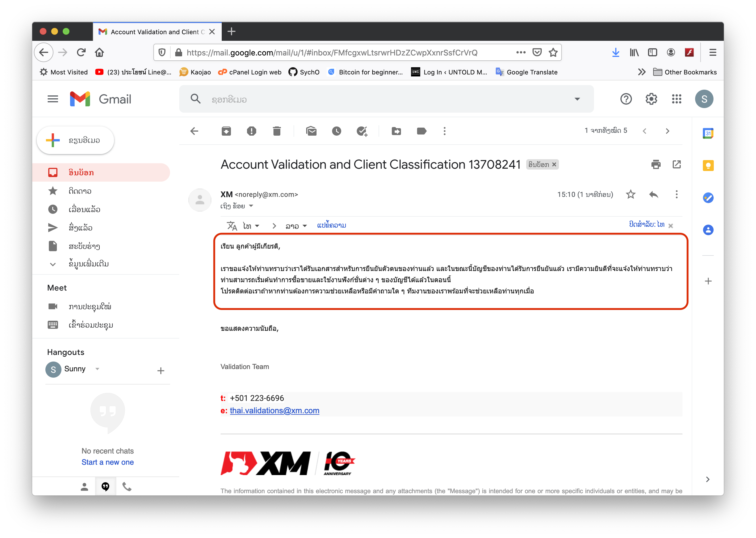Open labels with the tag icon
The image size is (756, 538).
click(421, 131)
